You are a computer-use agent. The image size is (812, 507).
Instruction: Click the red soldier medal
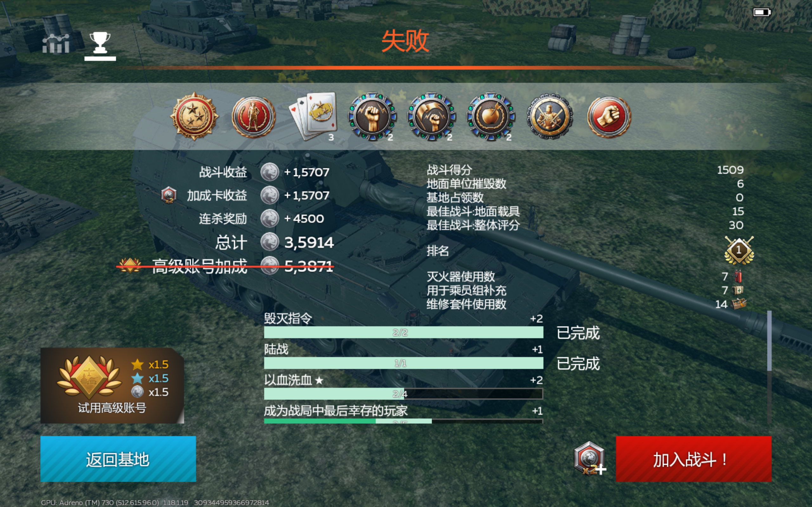[x=253, y=117]
